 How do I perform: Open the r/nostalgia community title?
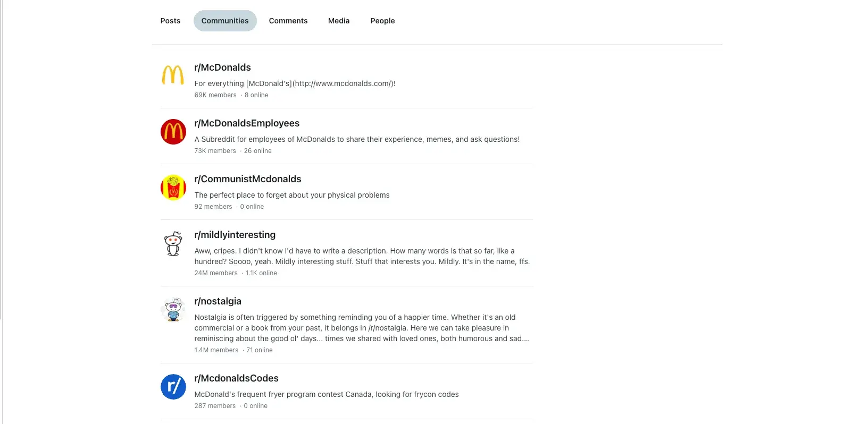coord(218,301)
